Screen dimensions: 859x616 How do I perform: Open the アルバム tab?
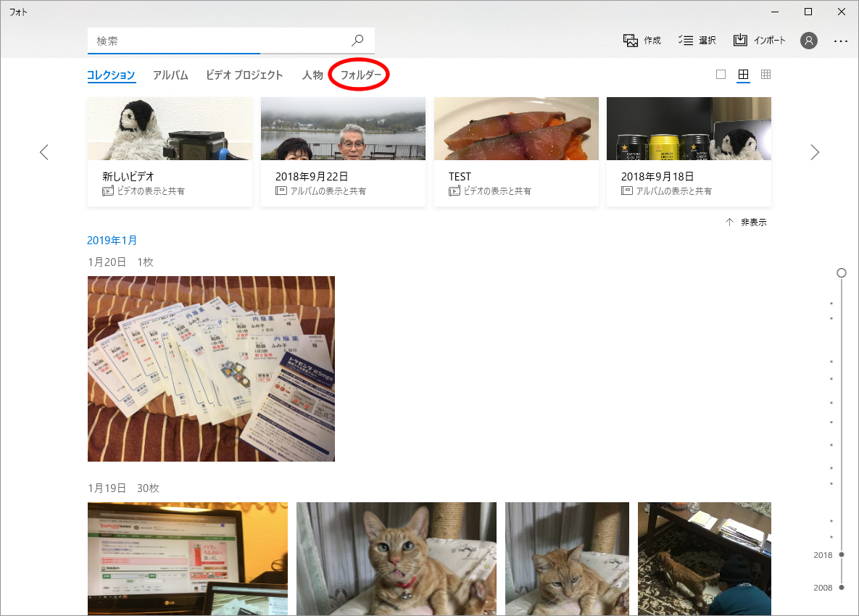(x=170, y=75)
